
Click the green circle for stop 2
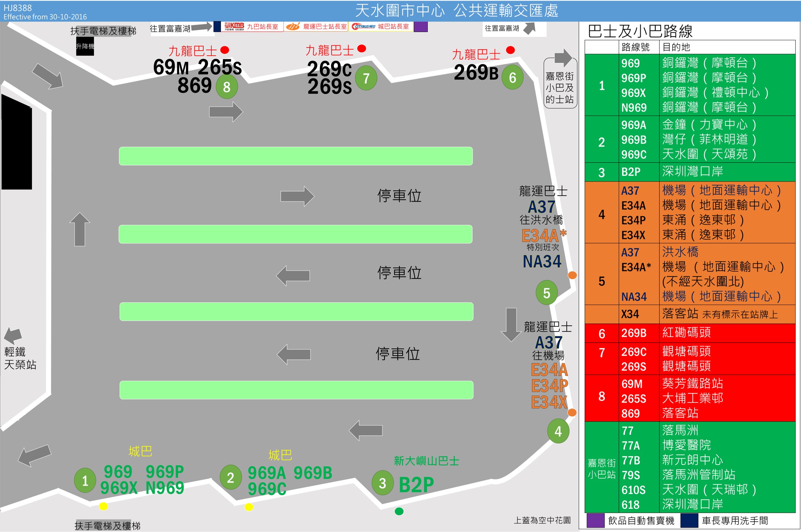click(231, 477)
